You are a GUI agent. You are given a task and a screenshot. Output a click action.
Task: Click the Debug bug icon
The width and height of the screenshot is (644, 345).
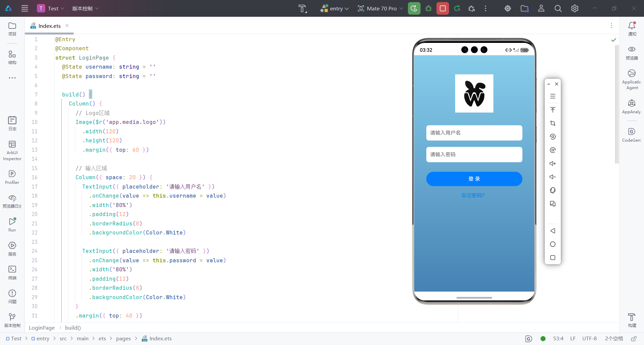(x=428, y=8)
